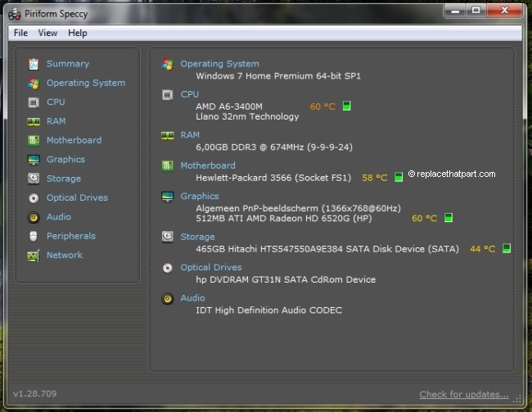Screen dimensions: 532x412
Task: Click the RAM heading link in main panel
Action: (190, 135)
